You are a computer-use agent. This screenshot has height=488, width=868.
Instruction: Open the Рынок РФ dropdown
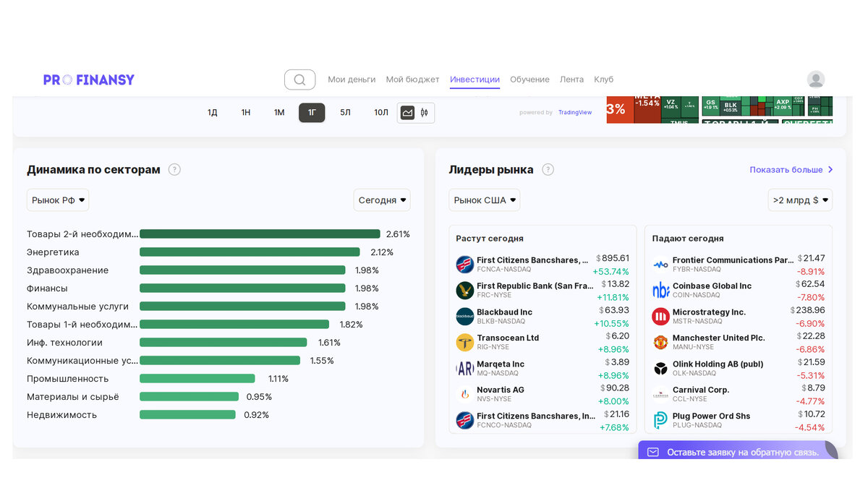point(58,200)
